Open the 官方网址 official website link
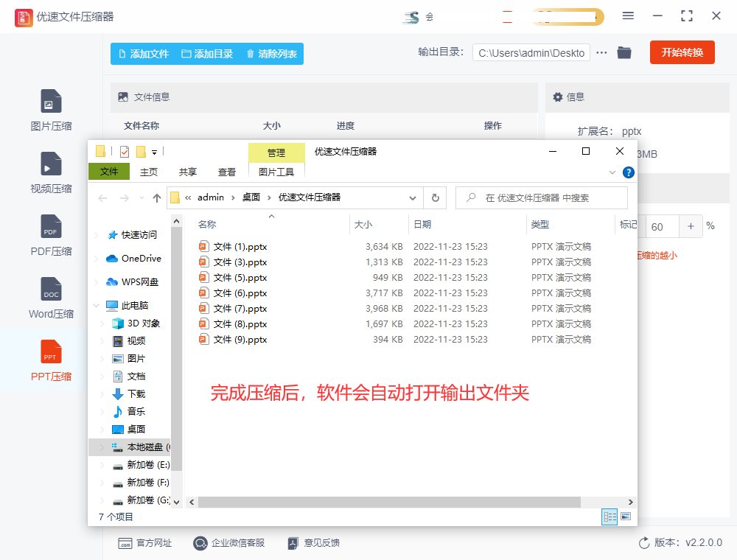Image resolution: width=737 pixels, height=560 pixels. (144, 543)
